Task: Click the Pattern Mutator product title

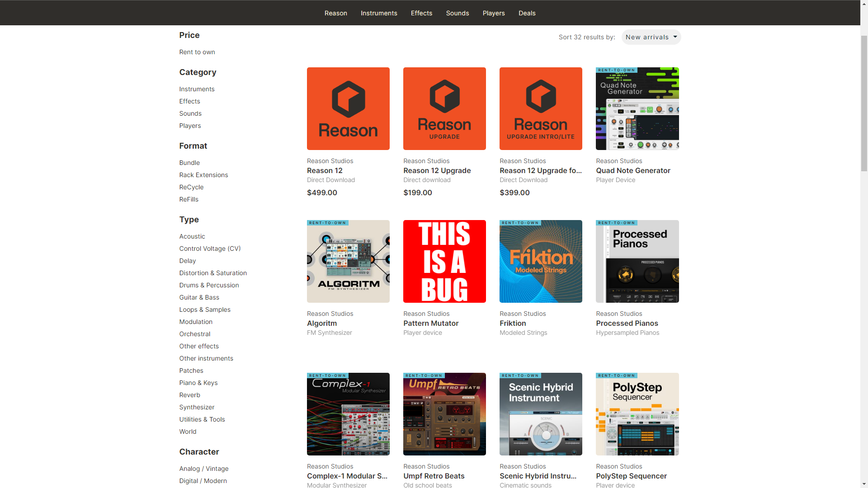Action: (x=431, y=323)
